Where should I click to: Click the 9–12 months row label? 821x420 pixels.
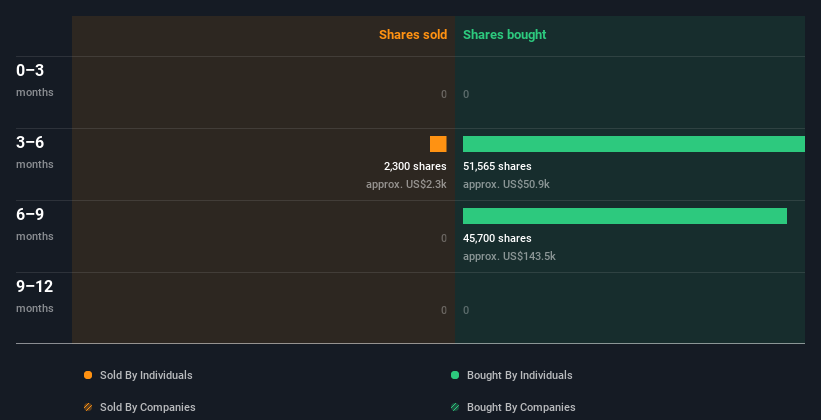[35, 296]
